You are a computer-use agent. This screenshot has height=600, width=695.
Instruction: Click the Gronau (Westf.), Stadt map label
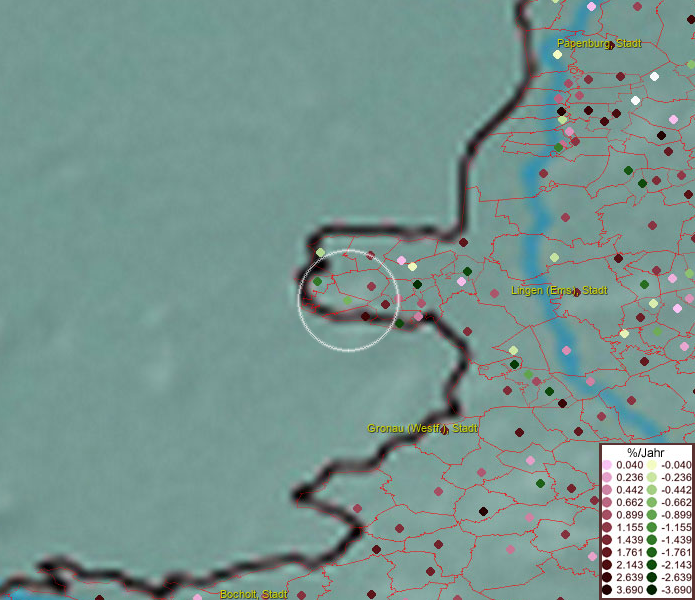click(422, 429)
